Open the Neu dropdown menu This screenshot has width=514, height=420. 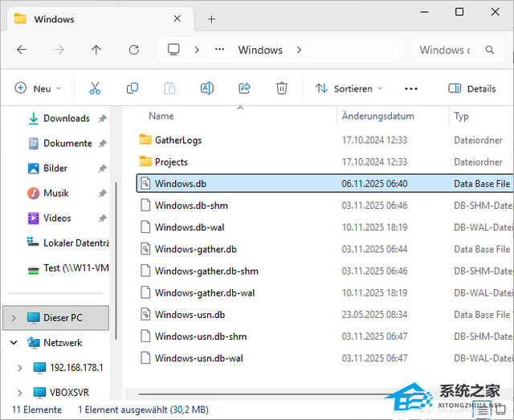click(38, 88)
